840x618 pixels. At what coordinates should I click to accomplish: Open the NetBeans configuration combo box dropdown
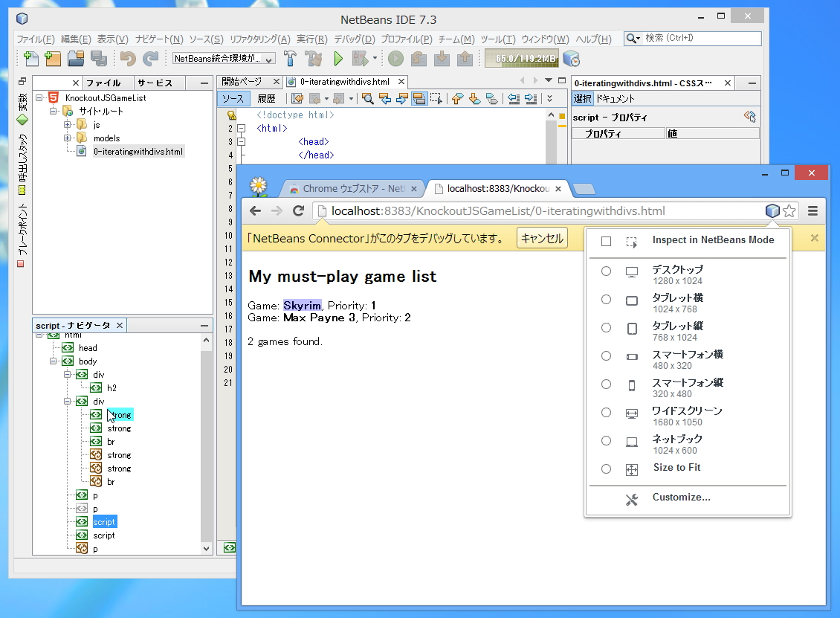269,57
